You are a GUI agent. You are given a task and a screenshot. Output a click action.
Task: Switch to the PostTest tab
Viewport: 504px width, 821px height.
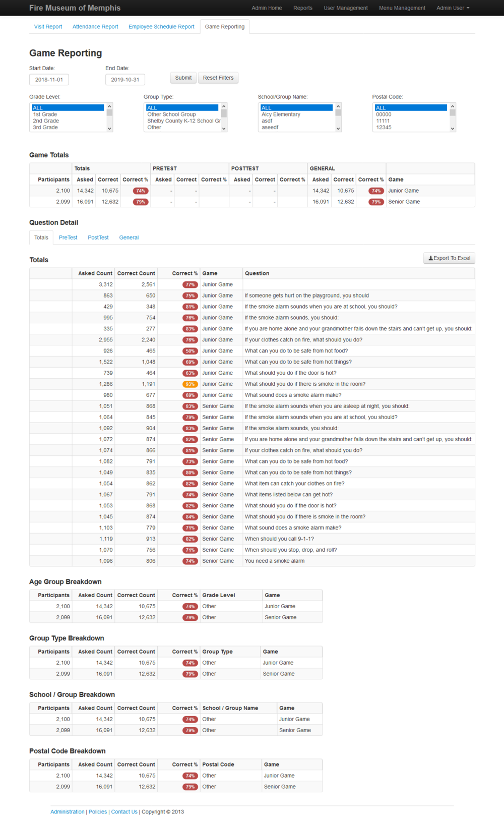click(x=98, y=238)
